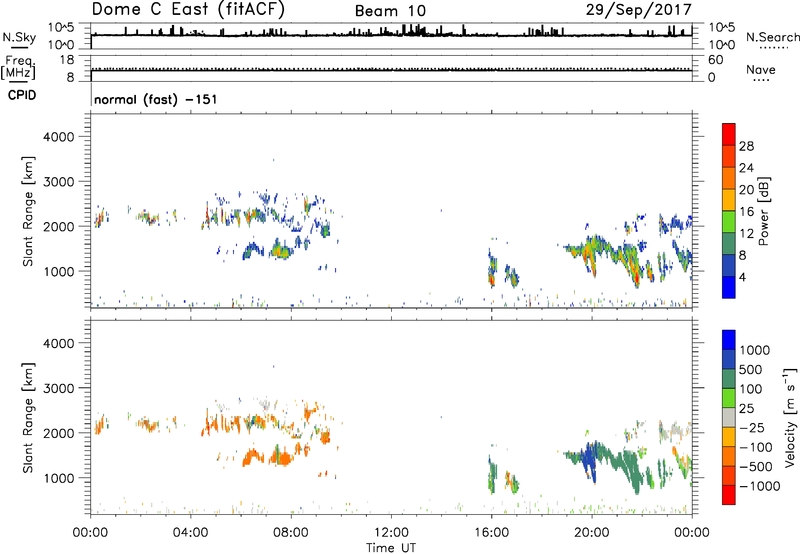Click the '12:00' time axis label

(391, 533)
